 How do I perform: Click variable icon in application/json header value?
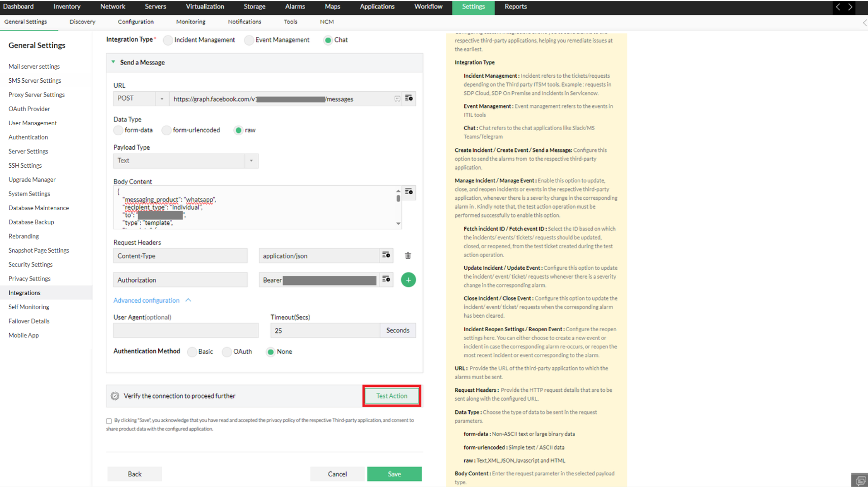[386, 255]
